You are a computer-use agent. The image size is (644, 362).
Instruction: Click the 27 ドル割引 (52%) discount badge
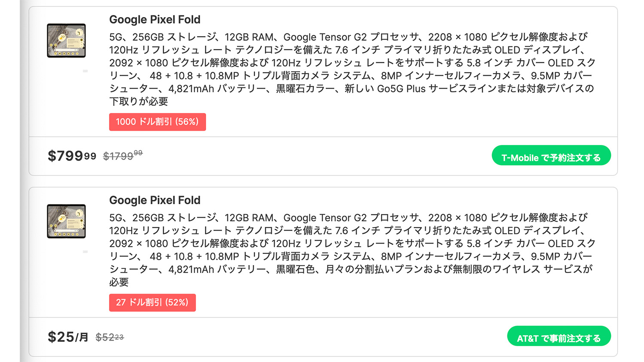pyautogui.click(x=152, y=302)
